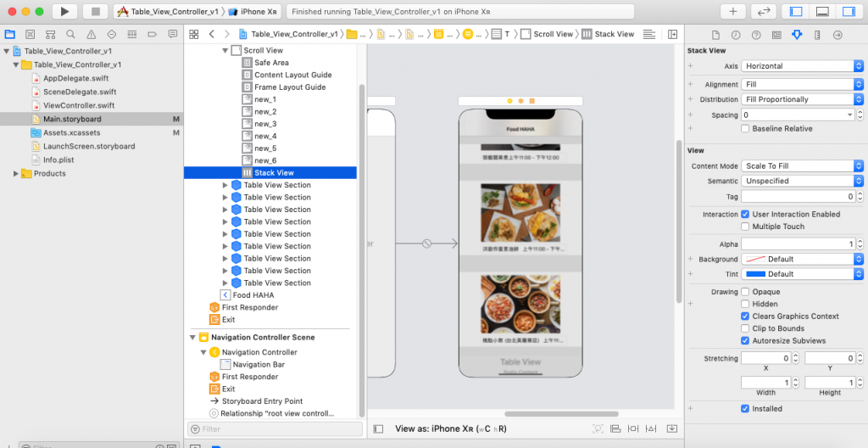The height and width of the screenshot is (448, 868).
Task: Toggle the Autoresize Subviews checkbox
Action: point(745,340)
